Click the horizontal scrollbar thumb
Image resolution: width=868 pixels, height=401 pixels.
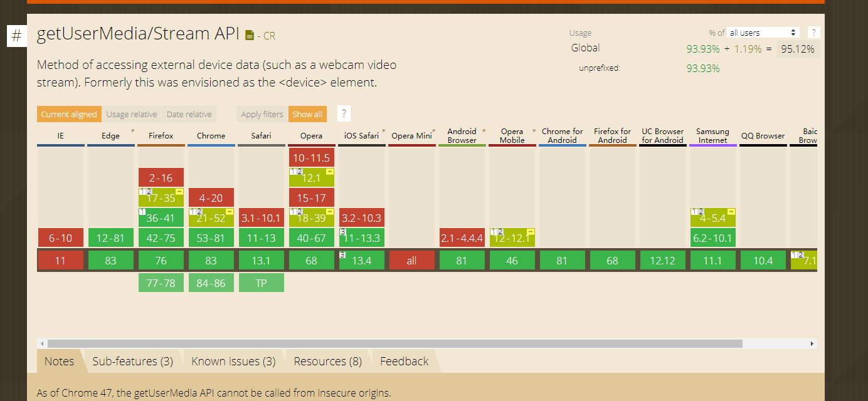[x=394, y=344]
